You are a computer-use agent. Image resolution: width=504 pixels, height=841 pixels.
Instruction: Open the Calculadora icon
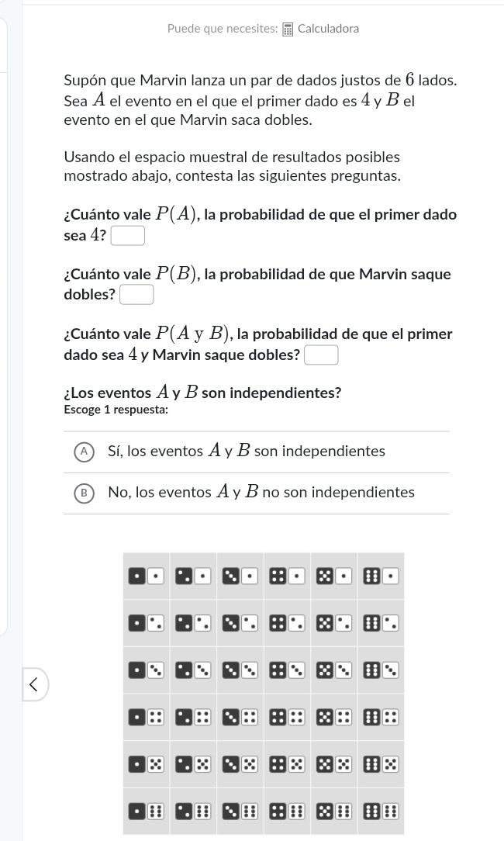click(x=288, y=29)
